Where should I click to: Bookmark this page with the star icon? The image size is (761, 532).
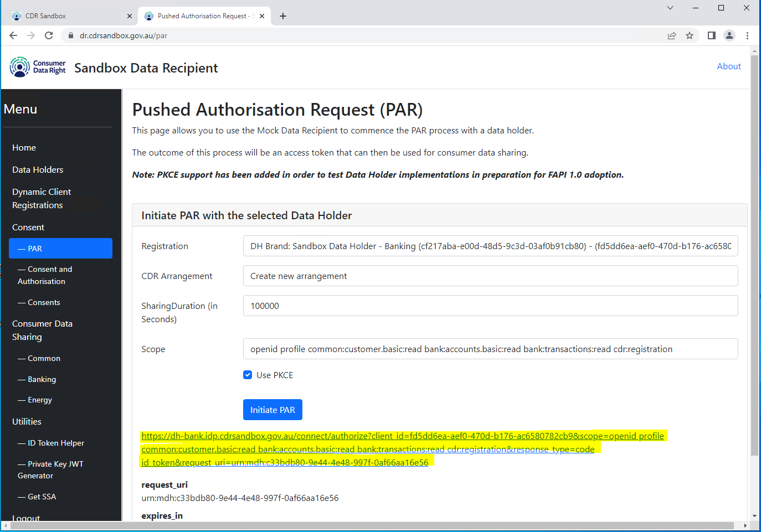point(690,35)
